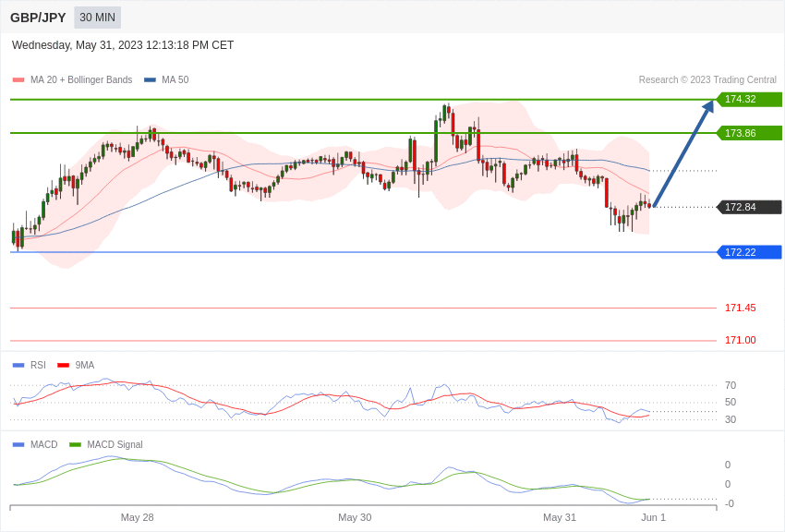785x532 pixels.
Task: Click the 171.45 support level label
Action: [x=740, y=308]
